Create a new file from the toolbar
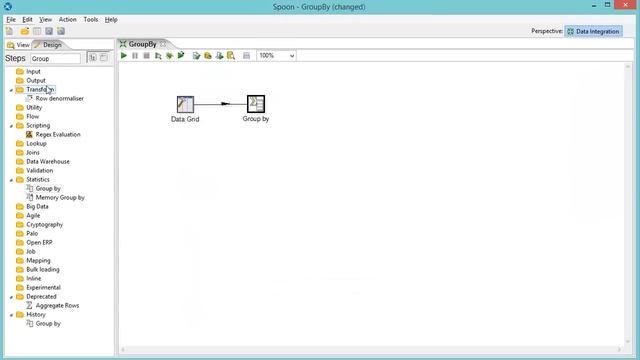Viewport: 640px width, 360px height. click(9, 31)
